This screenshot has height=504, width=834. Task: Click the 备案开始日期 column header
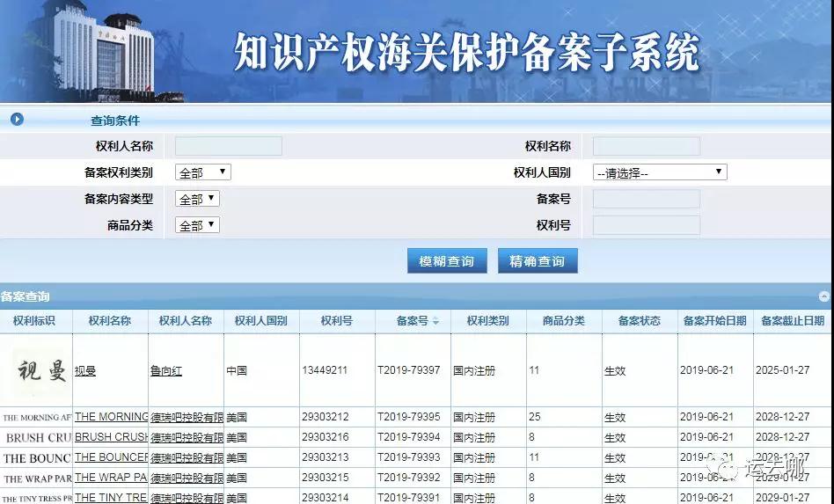click(715, 320)
